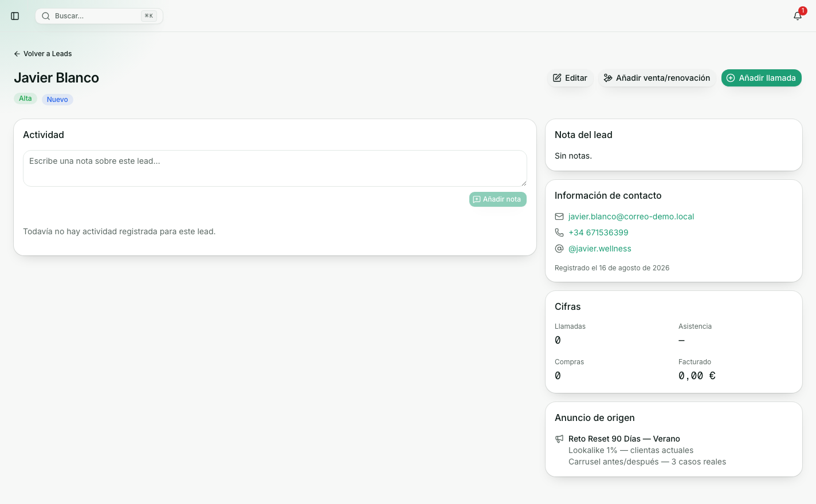The image size is (816, 504).
Task: Click the back arrow icon beside Volver a Leads
Action: (17, 54)
